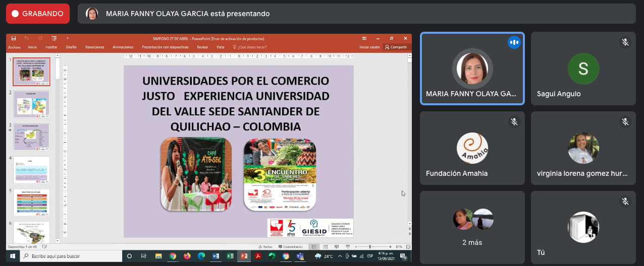644x266 pixels.
Task: Open Word from the taskbar
Action: (216, 256)
